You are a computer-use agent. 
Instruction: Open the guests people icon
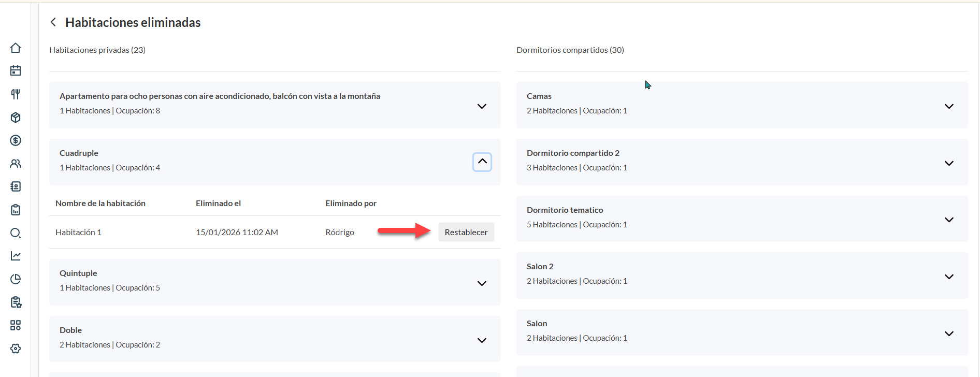[16, 164]
